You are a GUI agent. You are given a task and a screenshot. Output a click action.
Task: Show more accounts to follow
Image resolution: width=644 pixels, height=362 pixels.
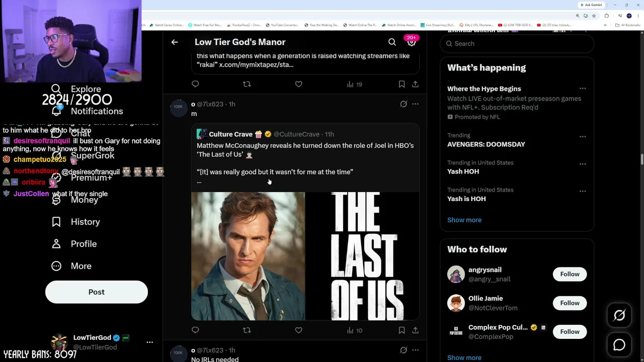(x=464, y=357)
